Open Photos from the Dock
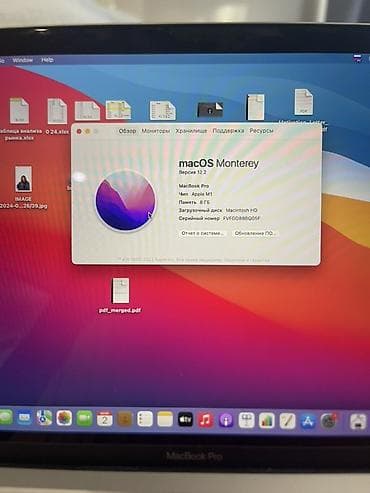Image resolution: width=370 pixels, height=493 pixels. pyautogui.click(x=64, y=418)
